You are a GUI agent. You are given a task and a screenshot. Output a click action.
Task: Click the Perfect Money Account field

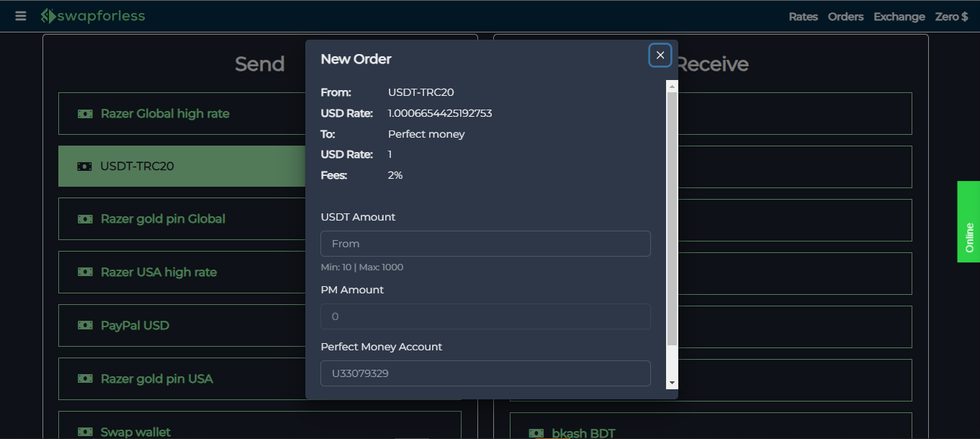point(485,373)
